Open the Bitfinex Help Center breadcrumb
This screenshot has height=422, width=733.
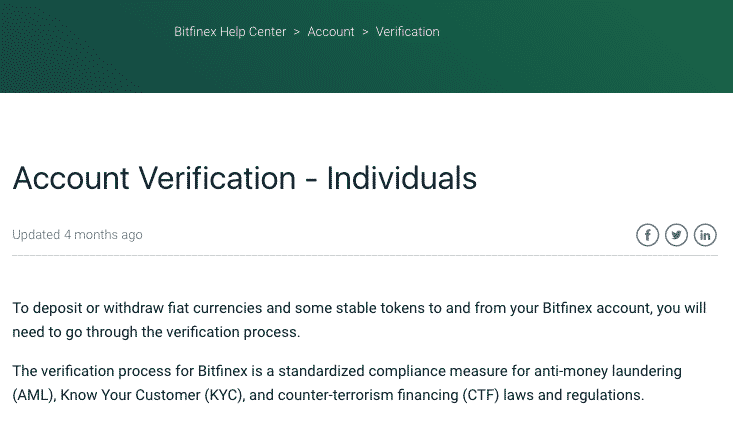coord(230,32)
